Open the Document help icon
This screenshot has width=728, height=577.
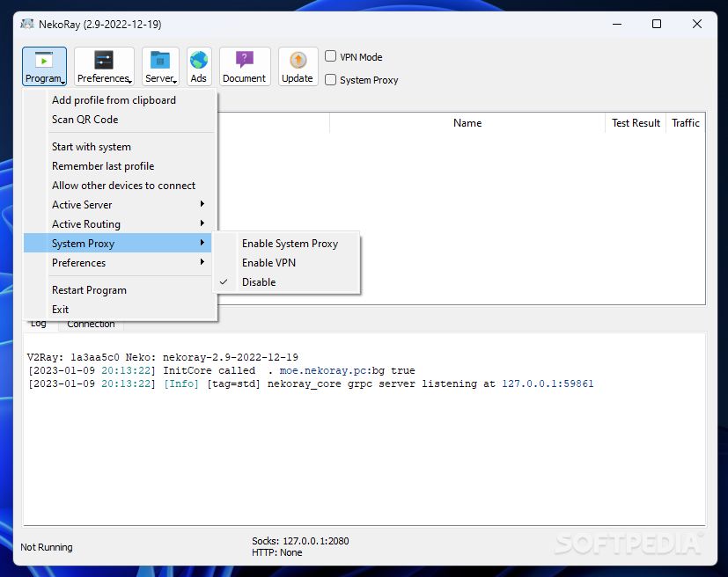tap(244, 66)
